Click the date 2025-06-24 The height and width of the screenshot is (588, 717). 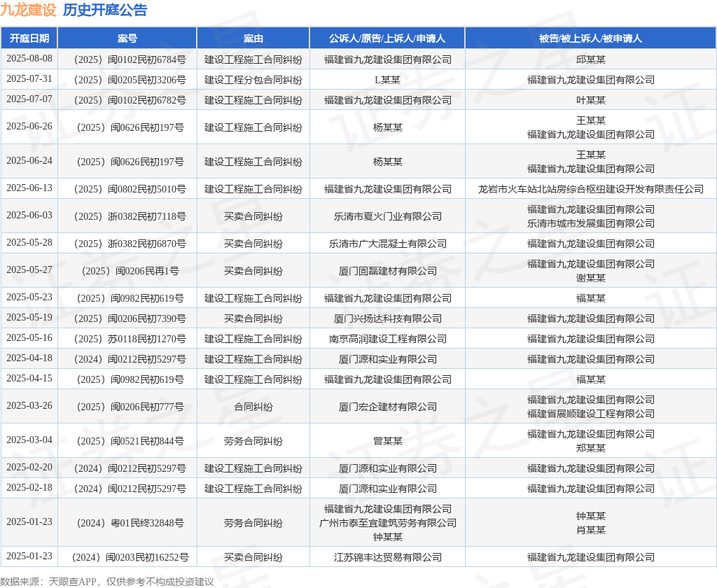click(29, 160)
